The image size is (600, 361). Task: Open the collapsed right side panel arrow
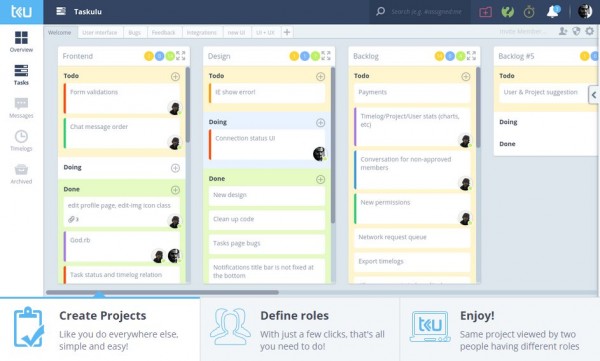[594, 95]
